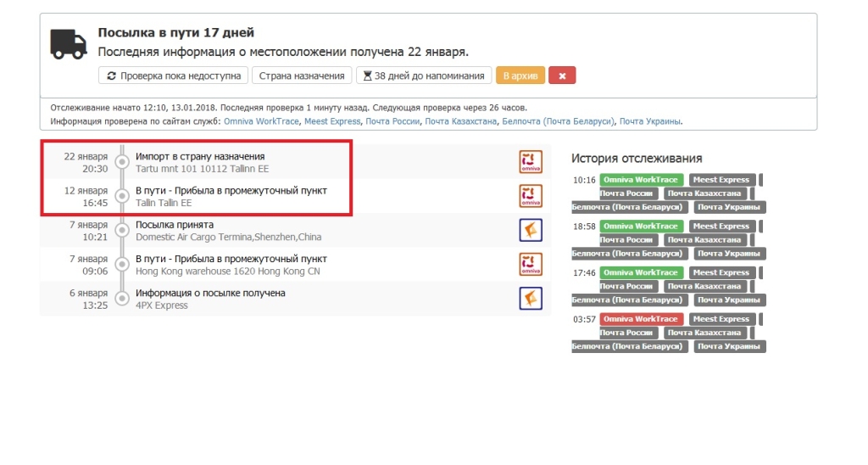Open the Страна назначения button

302,76
